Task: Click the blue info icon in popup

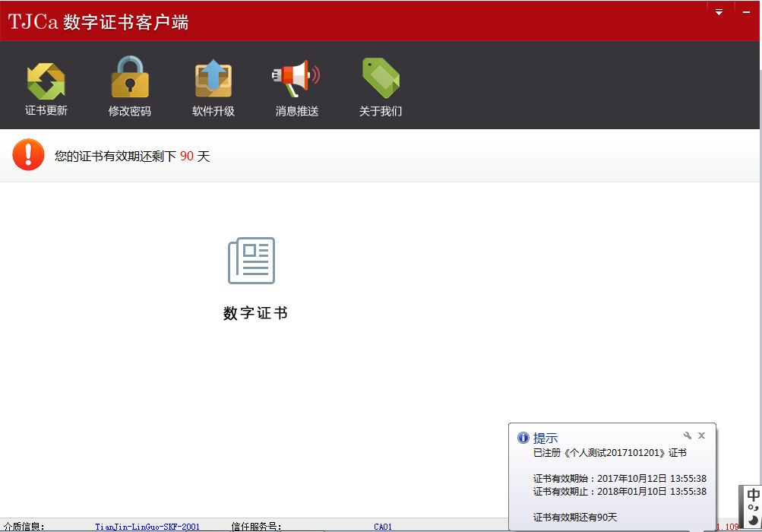Action: tap(523, 438)
